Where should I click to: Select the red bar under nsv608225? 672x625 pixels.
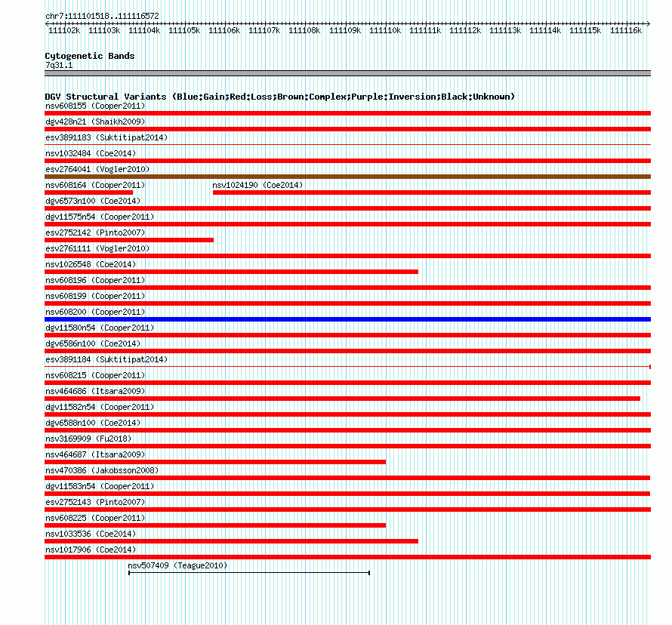pyautogui.click(x=215, y=525)
